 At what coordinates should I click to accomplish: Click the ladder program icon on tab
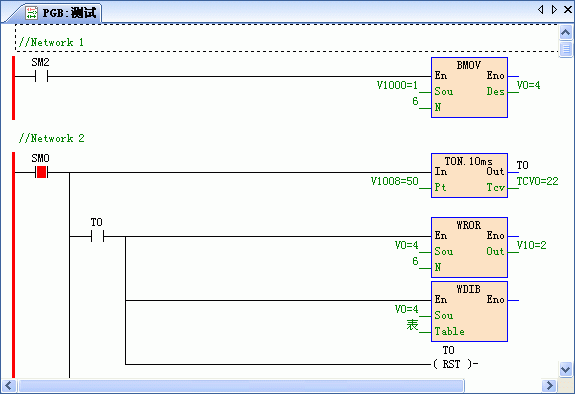point(32,13)
